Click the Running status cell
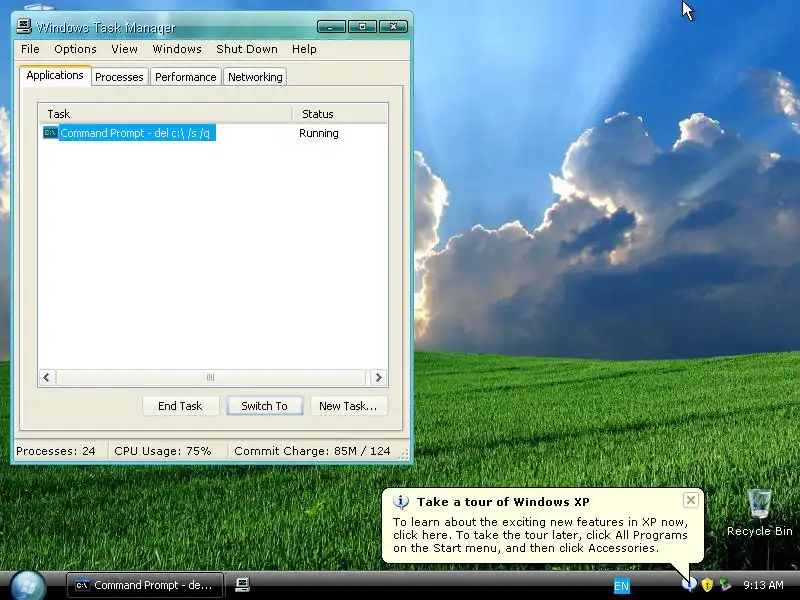 click(319, 133)
